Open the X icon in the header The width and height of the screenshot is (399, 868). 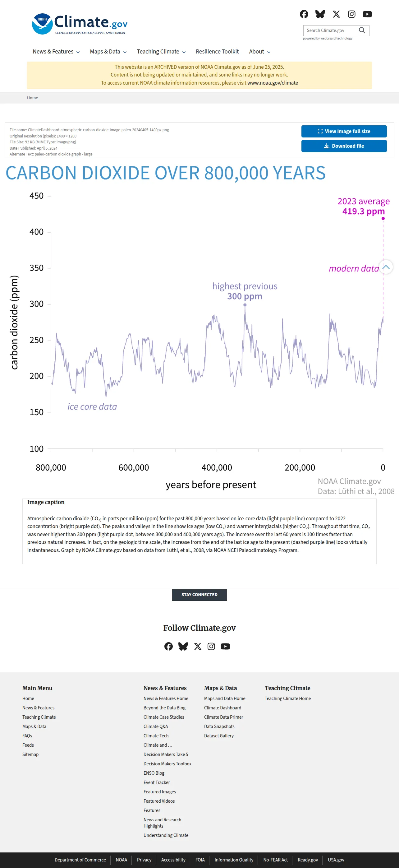pos(336,14)
